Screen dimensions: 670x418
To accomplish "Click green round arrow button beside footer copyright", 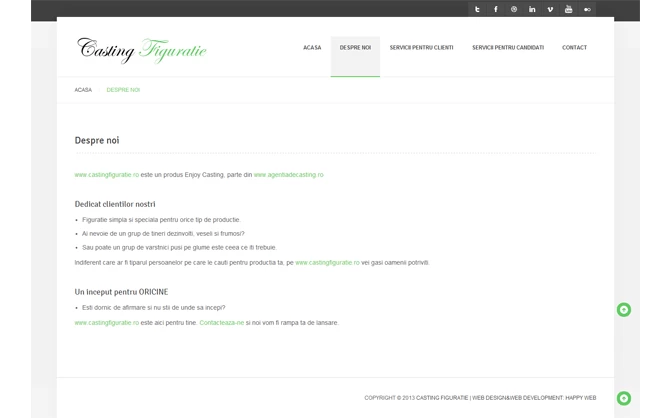I will coord(624,398).
